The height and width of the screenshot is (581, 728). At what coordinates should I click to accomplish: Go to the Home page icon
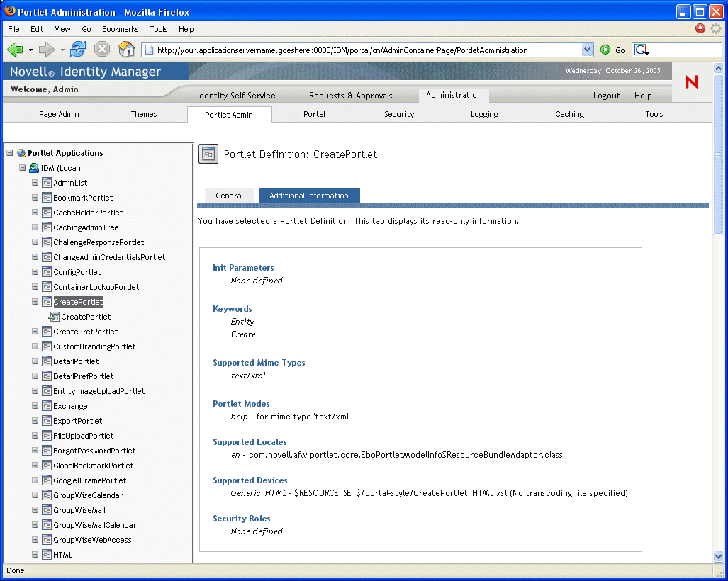[126, 49]
